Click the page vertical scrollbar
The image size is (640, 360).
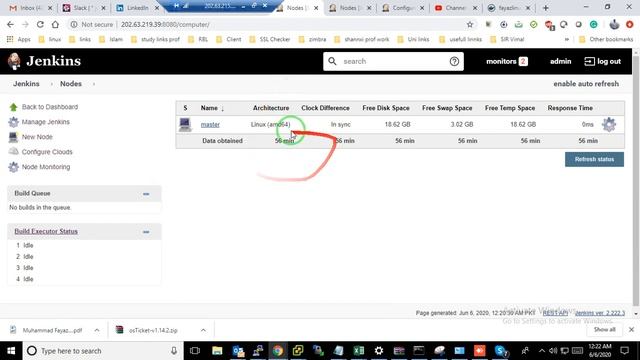click(x=636, y=182)
